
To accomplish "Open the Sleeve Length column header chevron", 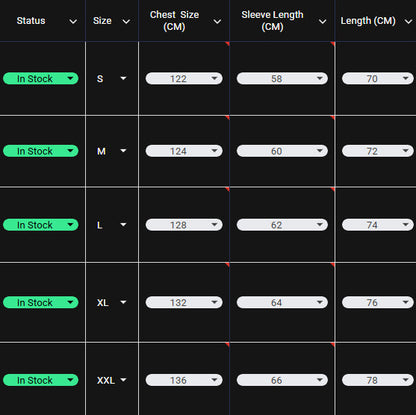I will click(322, 22).
